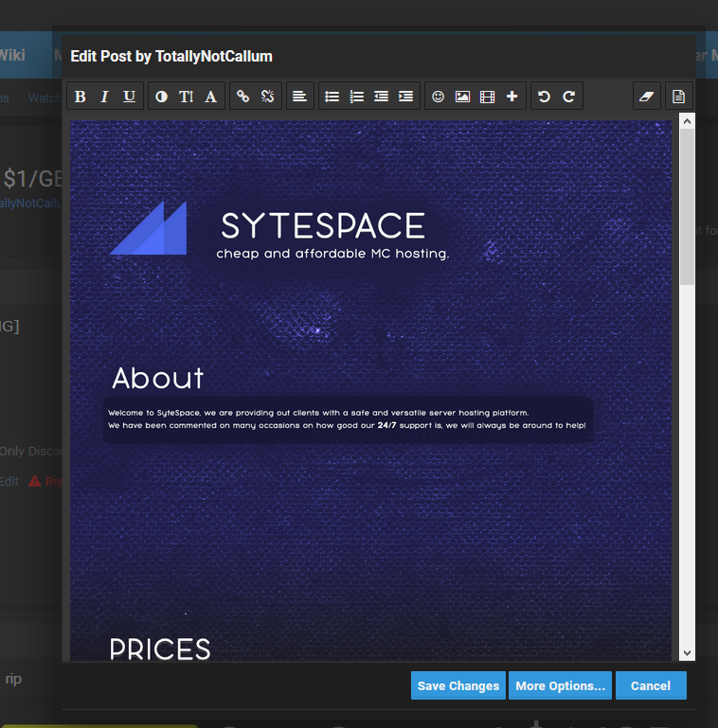Image resolution: width=718 pixels, height=728 pixels.
Task: Click the indent icon
Action: (x=406, y=97)
